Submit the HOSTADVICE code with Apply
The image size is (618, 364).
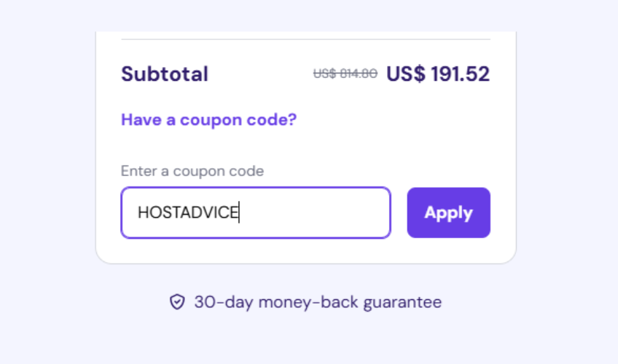coord(448,213)
